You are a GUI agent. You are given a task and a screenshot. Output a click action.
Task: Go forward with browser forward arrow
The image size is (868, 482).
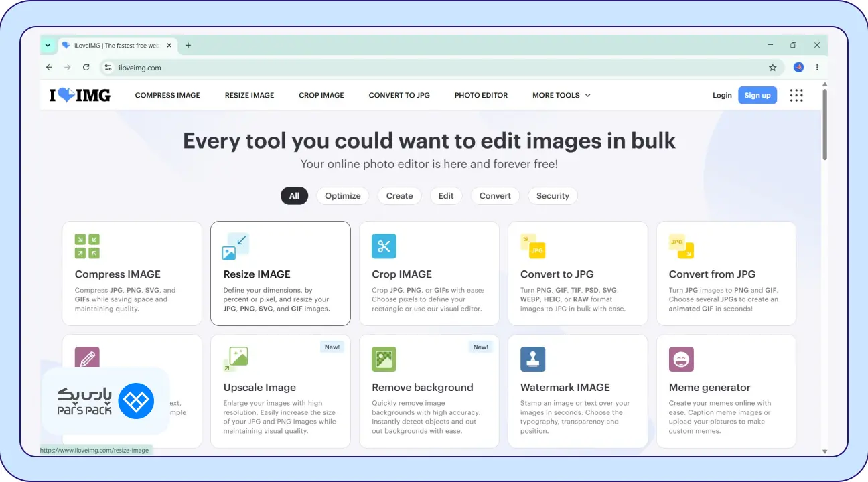[67, 68]
